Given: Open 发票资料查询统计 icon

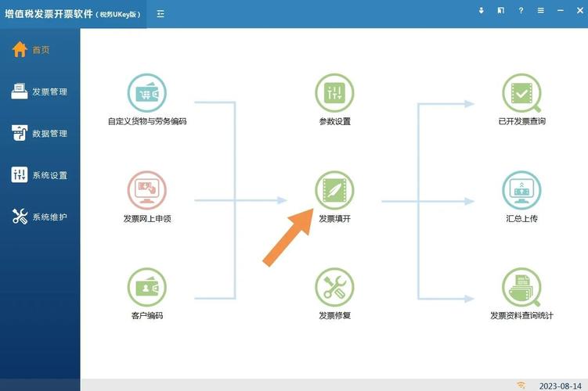Looking at the screenshot, I should pos(521,287).
